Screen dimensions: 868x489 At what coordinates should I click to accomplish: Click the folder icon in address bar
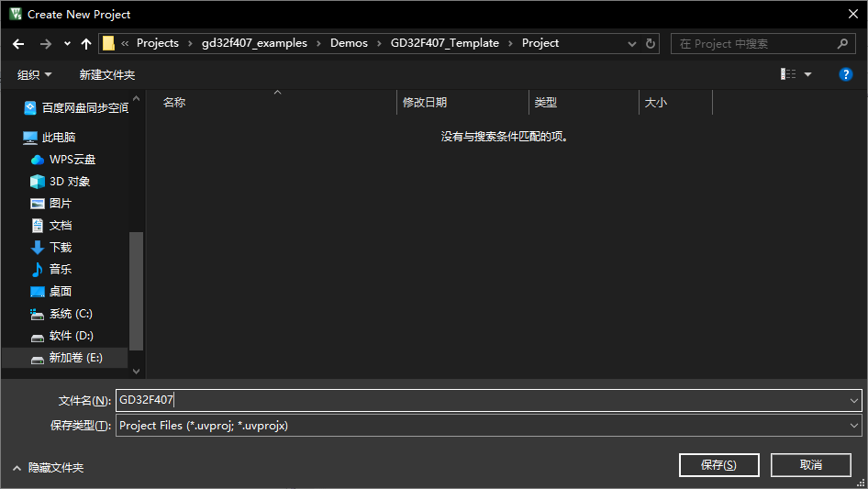coord(108,43)
